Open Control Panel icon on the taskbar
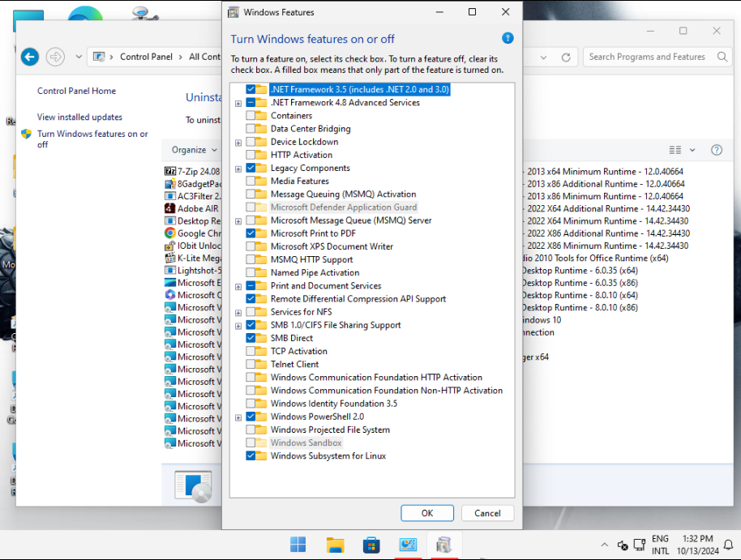This screenshot has height=560, width=741. pos(408,545)
